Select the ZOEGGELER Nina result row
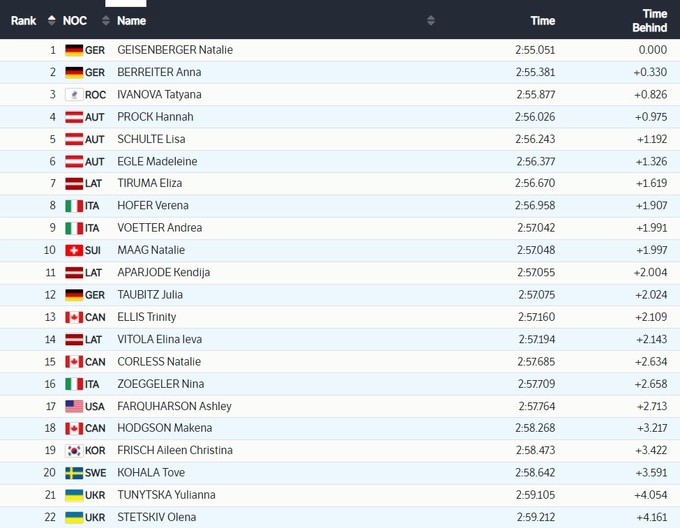This screenshot has width=680, height=528. point(340,384)
